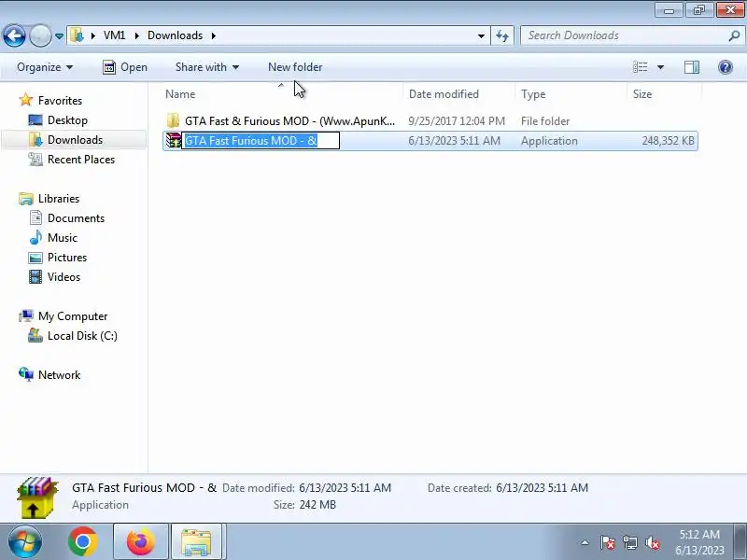The height and width of the screenshot is (560, 747).
Task: Sort by Size column header
Action: coord(642,94)
